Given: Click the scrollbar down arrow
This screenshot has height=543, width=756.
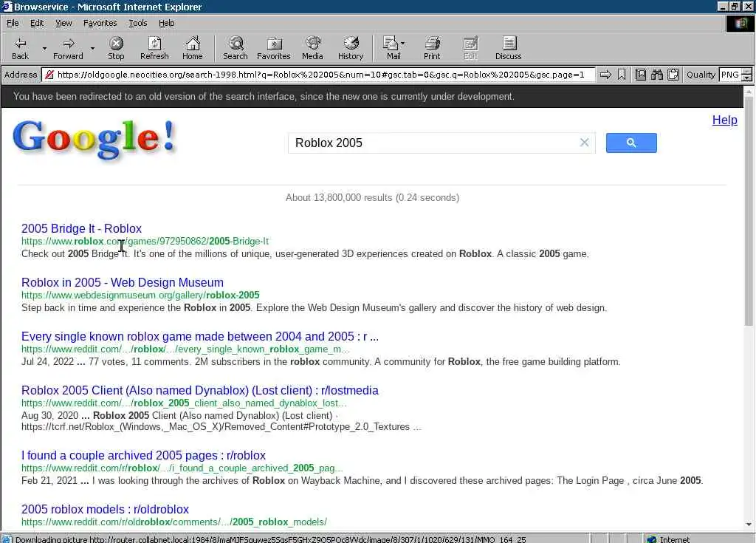Looking at the screenshot, I should 749,525.
